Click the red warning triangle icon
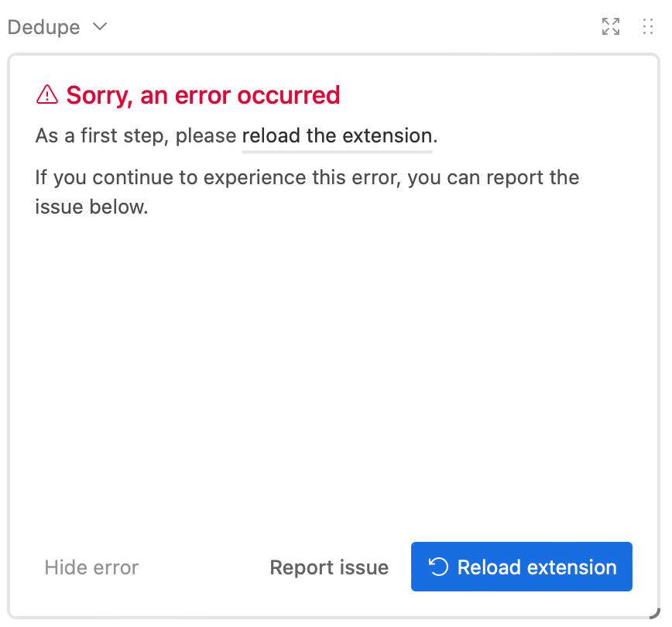Screen dimensions: 672x627 point(47,94)
